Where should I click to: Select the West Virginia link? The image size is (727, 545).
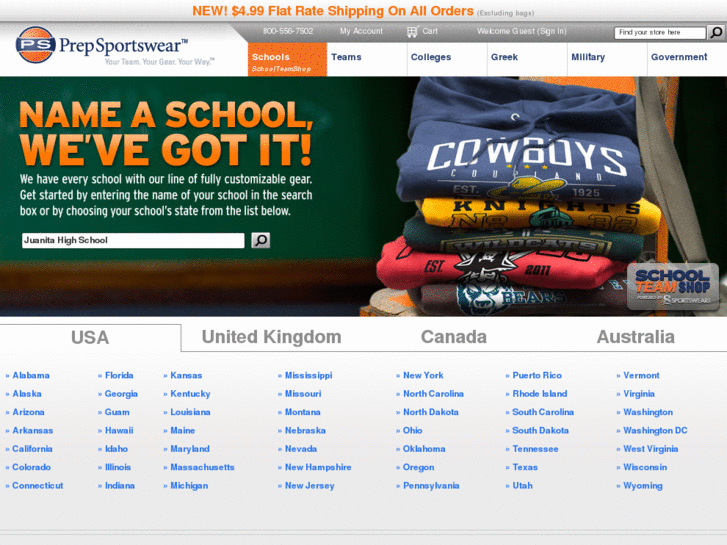pos(650,449)
